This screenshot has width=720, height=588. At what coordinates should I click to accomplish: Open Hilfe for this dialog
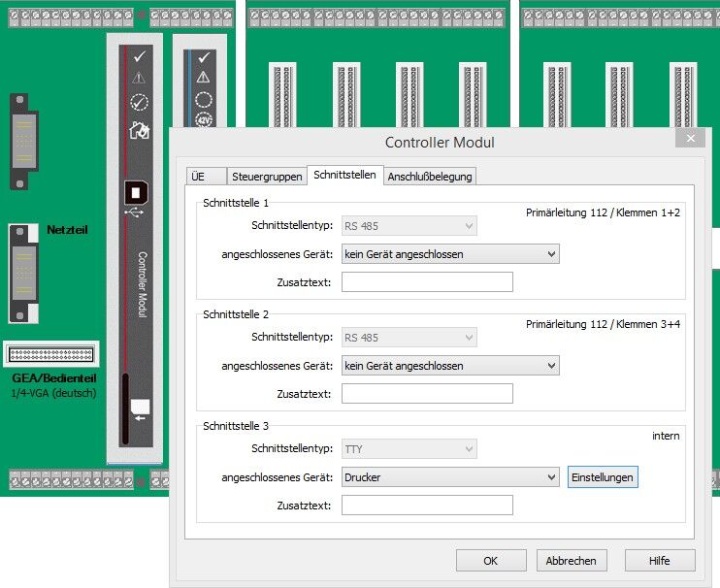pyautogui.click(x=660, y=561)
